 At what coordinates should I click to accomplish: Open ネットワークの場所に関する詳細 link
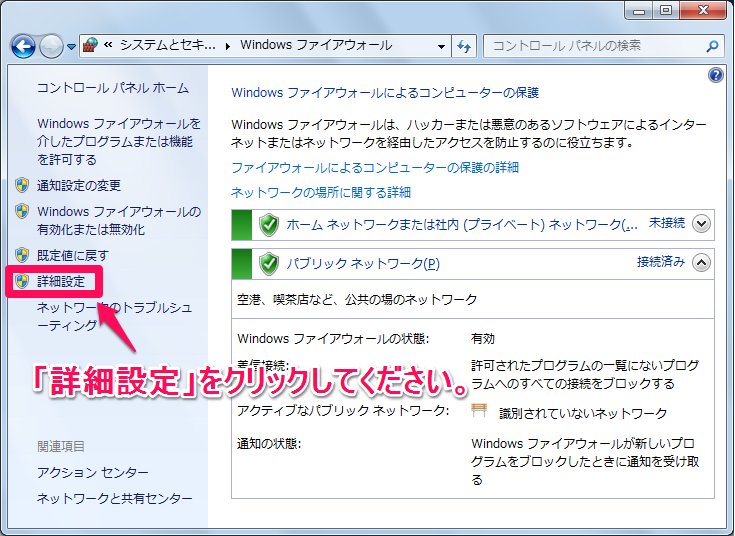coord(321,192)
